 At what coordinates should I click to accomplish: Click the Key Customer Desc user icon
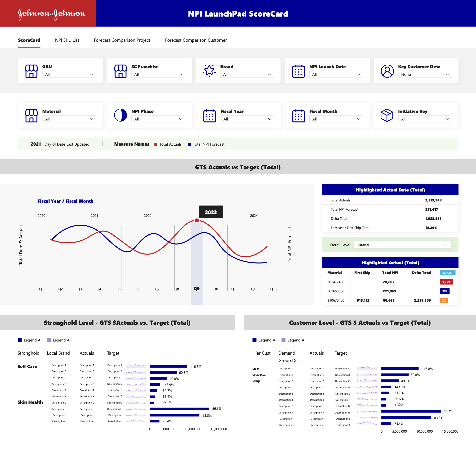click(387, 71)
